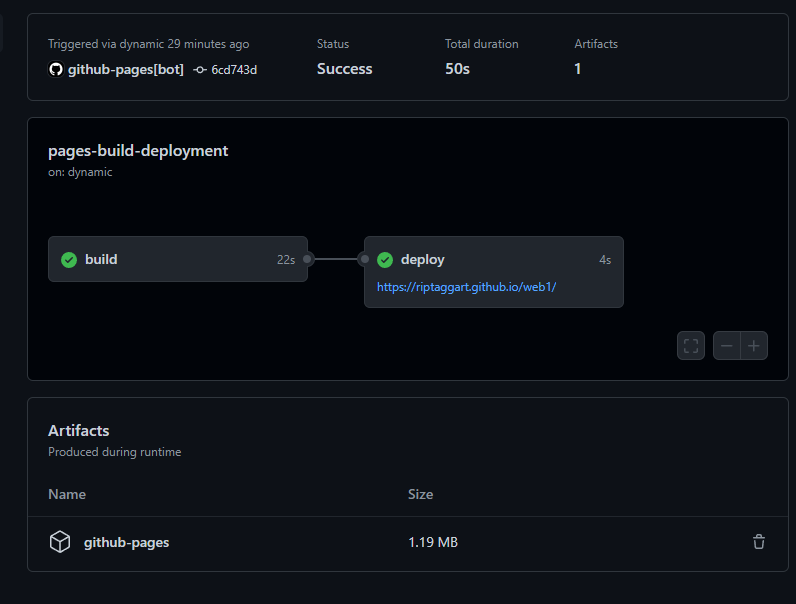Click the Total duration label

point(482,44)
